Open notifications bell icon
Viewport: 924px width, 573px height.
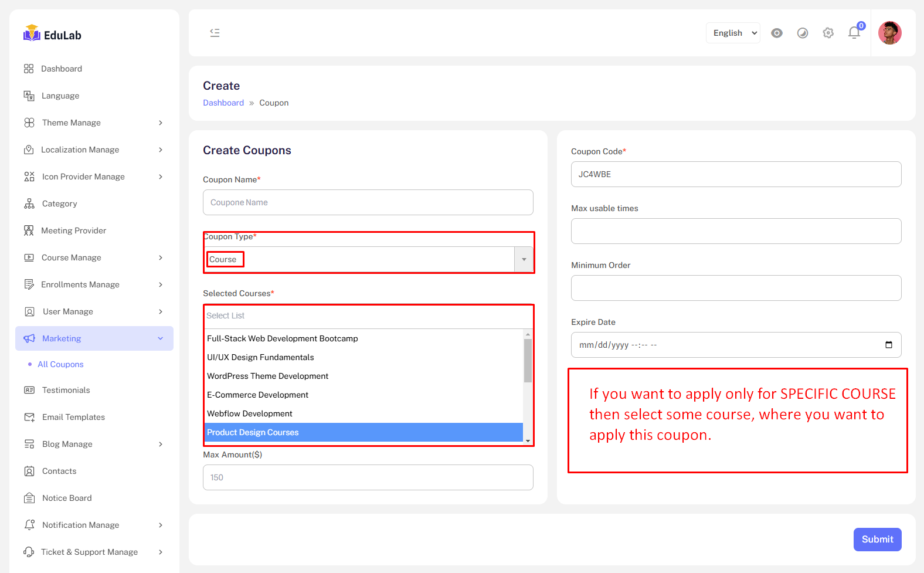[x=854, y=33]
